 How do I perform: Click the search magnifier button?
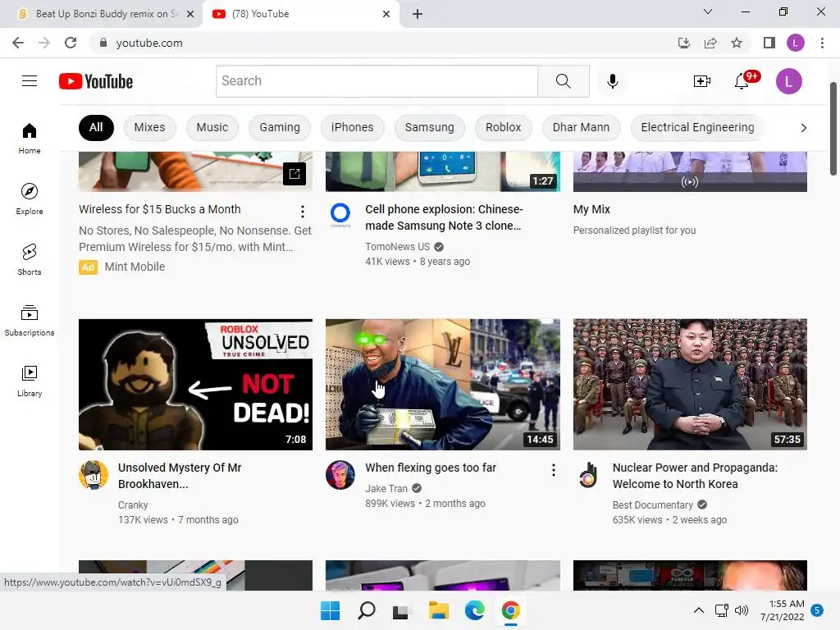click(x=563, y=81)
